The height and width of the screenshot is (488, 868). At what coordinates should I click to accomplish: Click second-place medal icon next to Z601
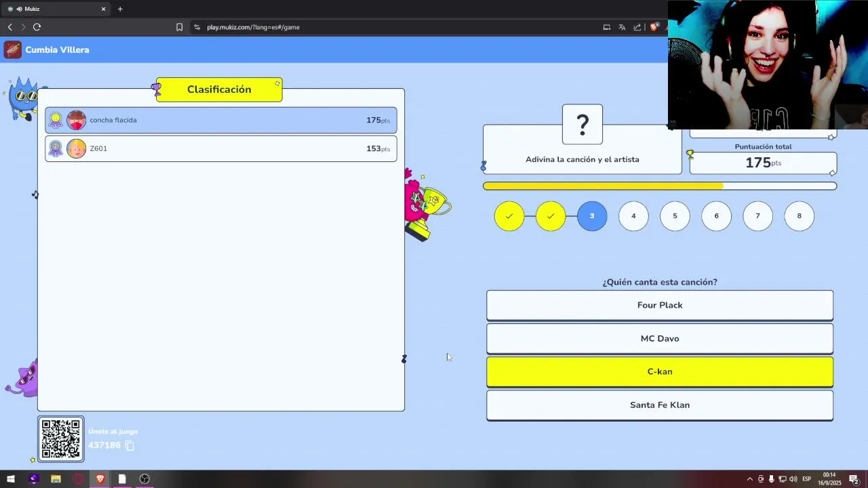(56, 148)
